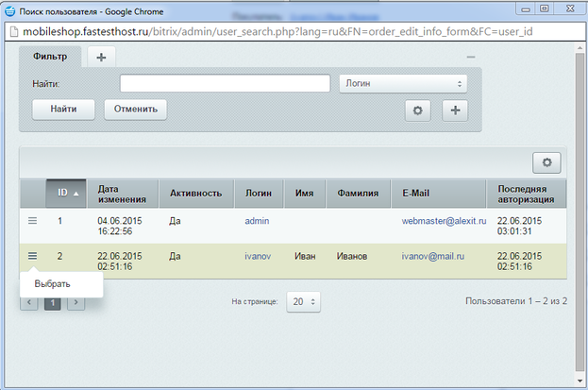This screenshot has height=390, width=588.
Task: Click date 04.06.2015 16:22:56
Action: pyautogui.click(x=120, y=226)
